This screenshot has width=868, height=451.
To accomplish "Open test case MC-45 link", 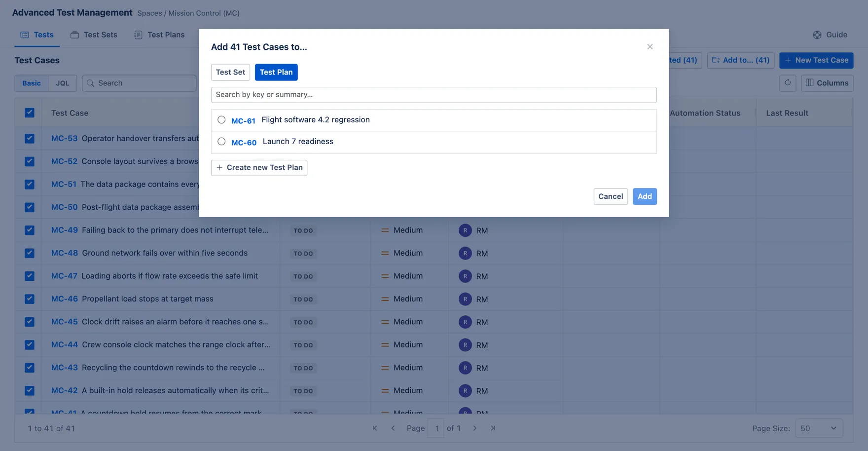I will (x=65, y=322).
